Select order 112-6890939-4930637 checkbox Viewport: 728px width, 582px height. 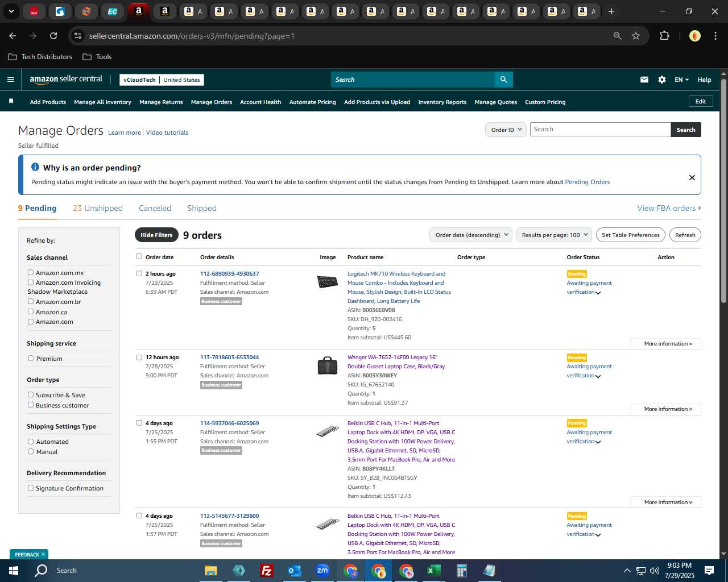[139, 273]
